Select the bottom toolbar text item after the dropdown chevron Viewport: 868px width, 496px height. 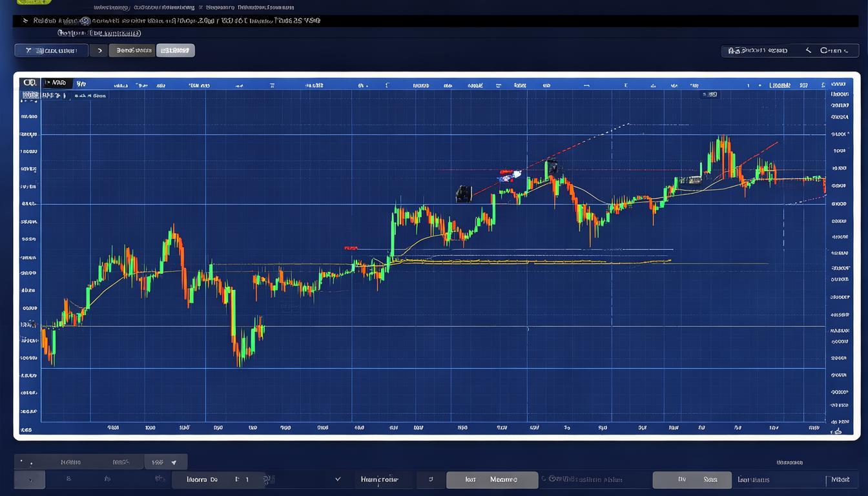tap(379, 480)
